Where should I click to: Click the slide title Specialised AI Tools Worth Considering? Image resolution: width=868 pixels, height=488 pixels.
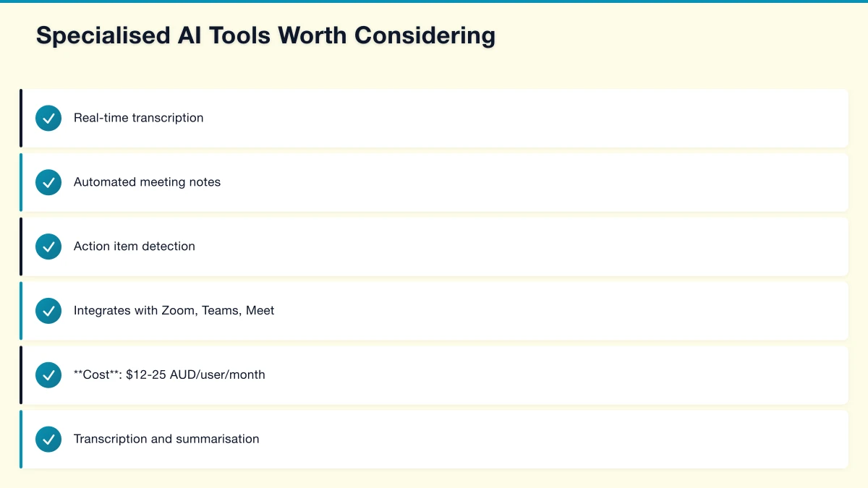point(265,35)
